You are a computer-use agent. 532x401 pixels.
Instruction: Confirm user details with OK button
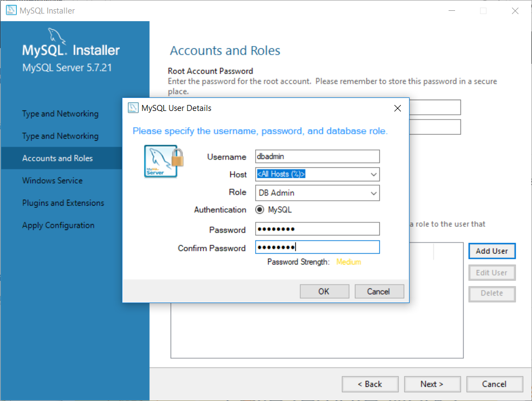click(324, 292)
